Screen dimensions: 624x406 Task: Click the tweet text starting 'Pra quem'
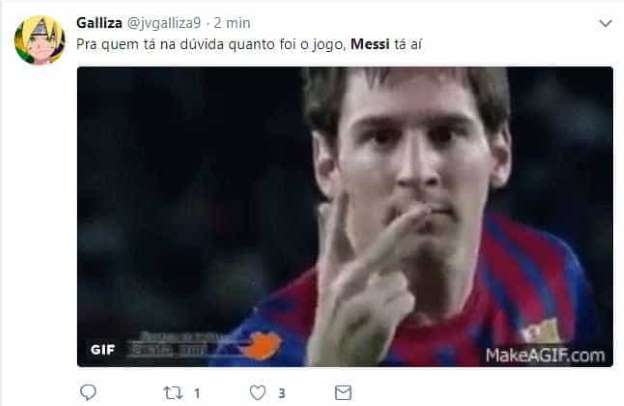249,44
